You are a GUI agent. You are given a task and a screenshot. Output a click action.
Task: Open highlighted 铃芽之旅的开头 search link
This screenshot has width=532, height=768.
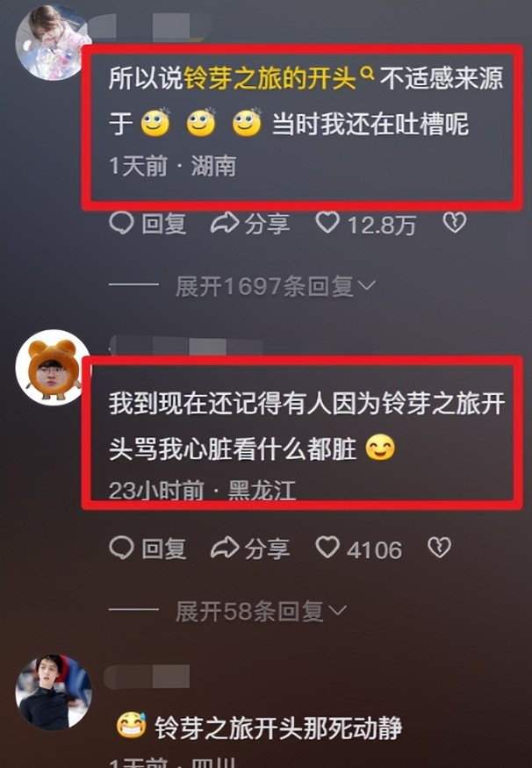[x=270, y=78]
